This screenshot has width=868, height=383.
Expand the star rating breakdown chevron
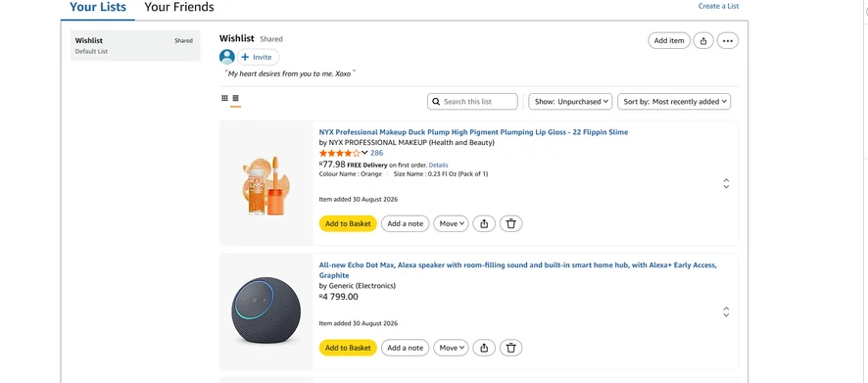tap(364, 153)
